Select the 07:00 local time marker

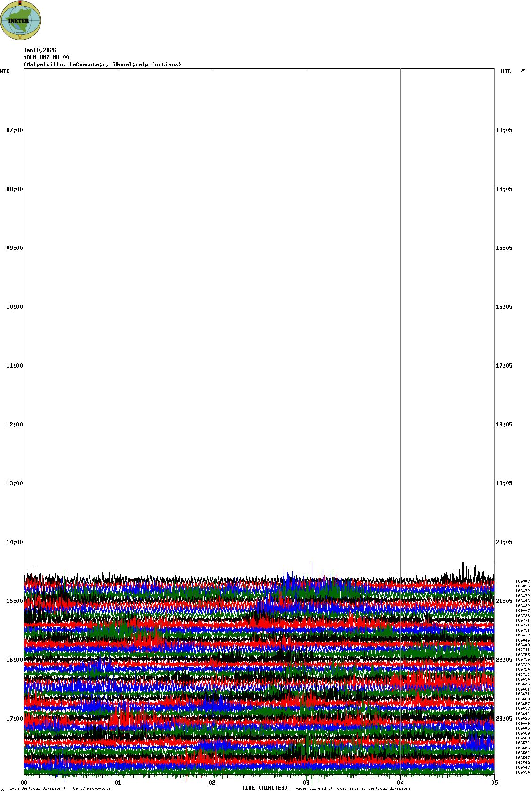point(14,130)
